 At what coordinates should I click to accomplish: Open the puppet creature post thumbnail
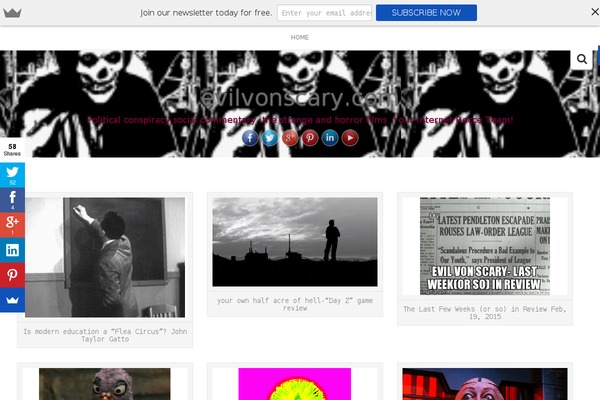(105, 384)
